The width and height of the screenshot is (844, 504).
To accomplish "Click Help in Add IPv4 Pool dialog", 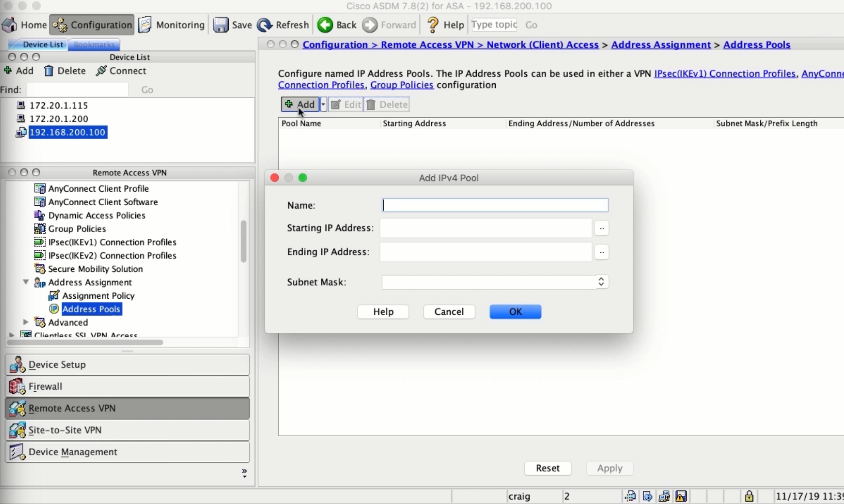I will (x=383, y=312).
